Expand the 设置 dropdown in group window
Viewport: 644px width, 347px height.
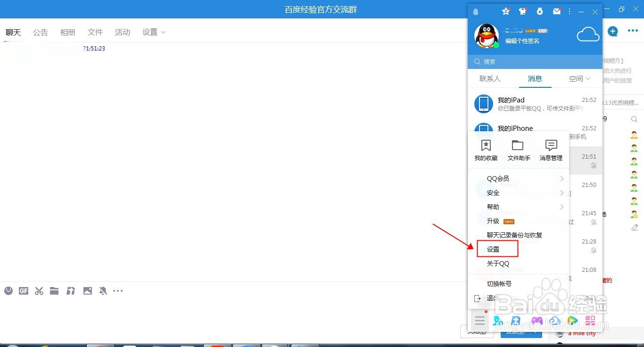[154, 32]
